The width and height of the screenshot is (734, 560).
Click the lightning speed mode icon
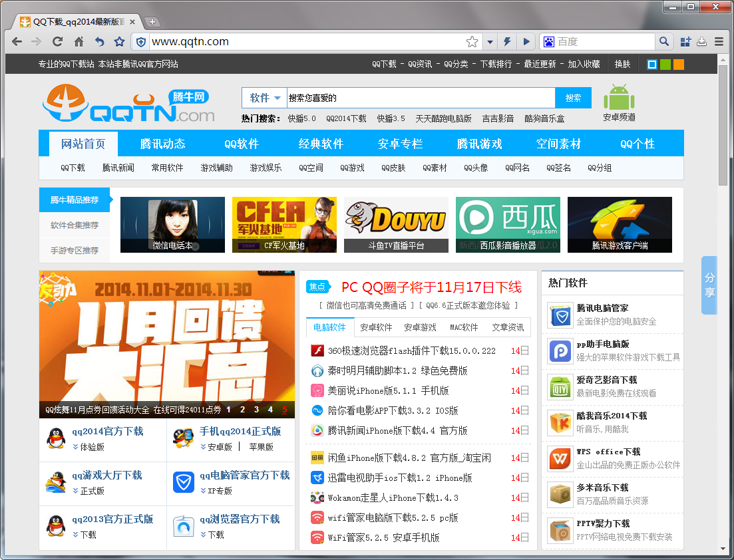[x=508, y=42]
